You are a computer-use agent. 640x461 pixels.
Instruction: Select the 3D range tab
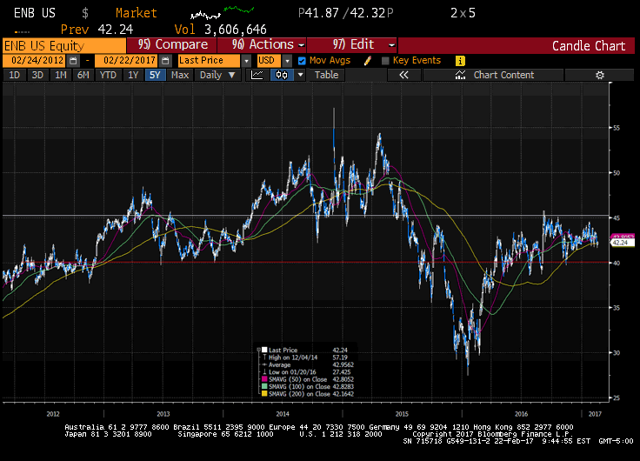(x=38, y=75)
